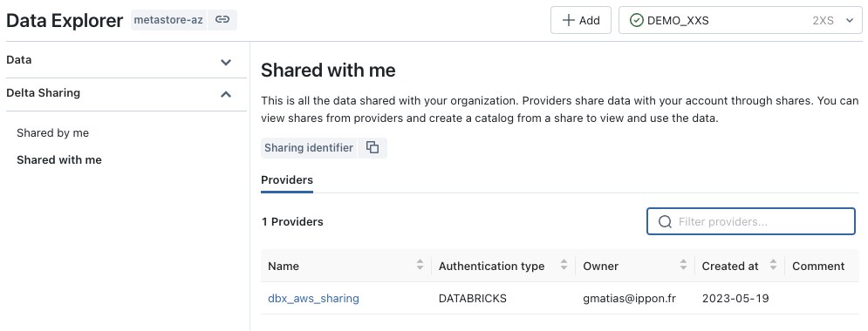Screen dimensions: 868x331
Task: Click the Authentication type column header
Action: (x=491, y=266)
